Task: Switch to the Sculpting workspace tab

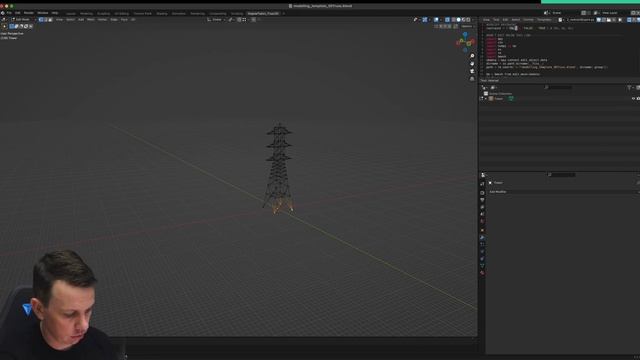Action: click(x=103, y=13)
